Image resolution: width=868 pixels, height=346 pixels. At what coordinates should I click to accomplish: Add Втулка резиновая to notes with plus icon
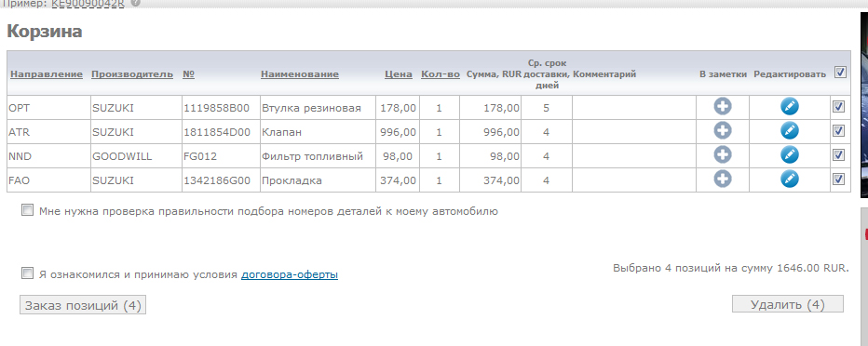click(x=723, y=106)
